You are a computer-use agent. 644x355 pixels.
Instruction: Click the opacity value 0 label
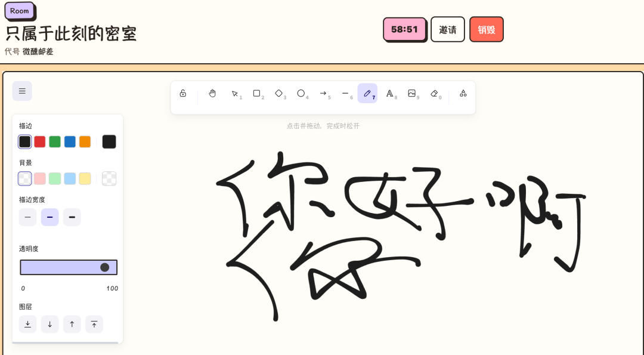coord(23,288)
